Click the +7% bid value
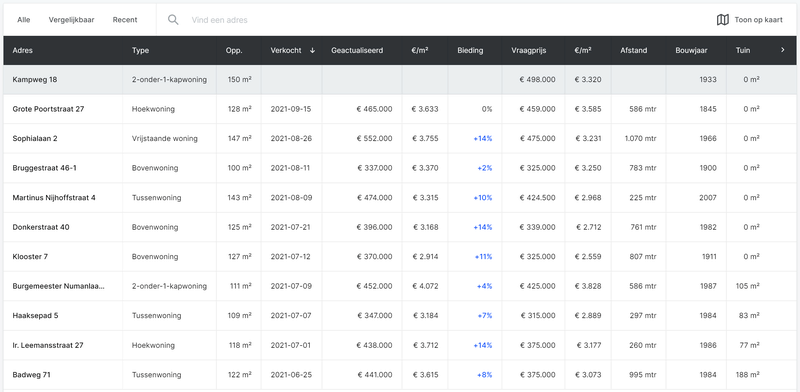 (485, 315)
